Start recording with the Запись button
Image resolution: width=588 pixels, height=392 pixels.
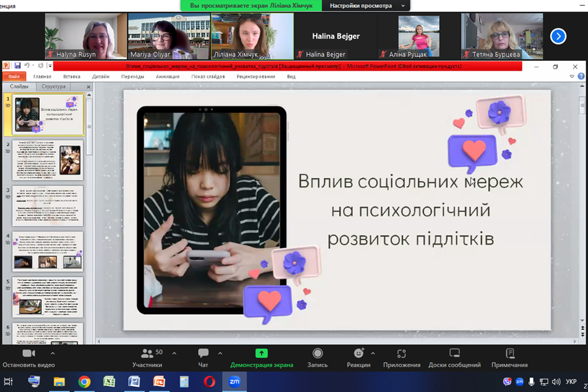pos(318,357)
